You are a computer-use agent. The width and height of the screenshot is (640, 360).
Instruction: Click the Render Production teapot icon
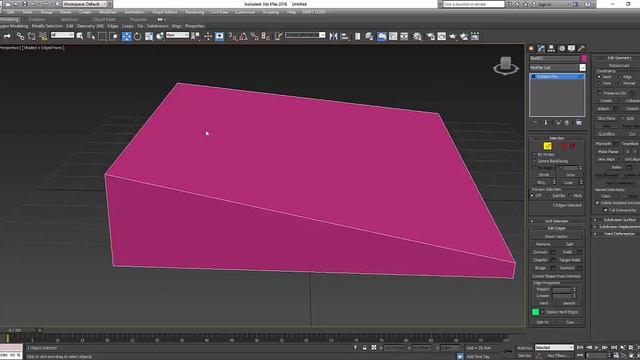pyautogui.click(x=453, y=37)
